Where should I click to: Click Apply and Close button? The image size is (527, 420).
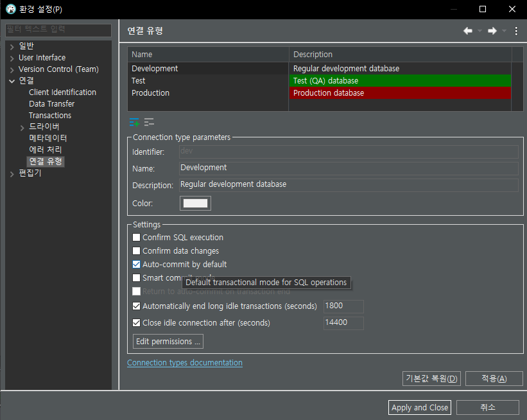click(x=420, y=408)
